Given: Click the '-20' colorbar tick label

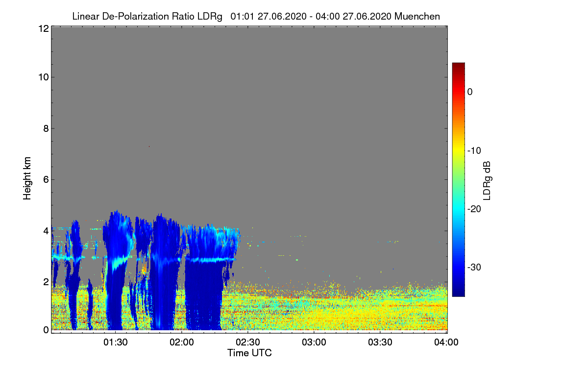Looking at the screenshot, I should [x=474, y=209].
